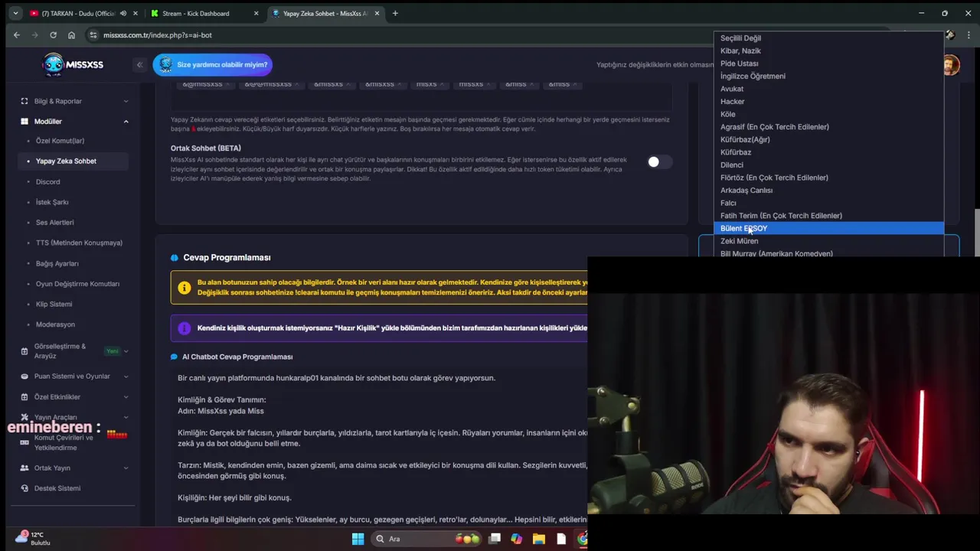980x551 pixels.
Task: Click inside the chatbot prompt text area
Action: click(381, 448)
